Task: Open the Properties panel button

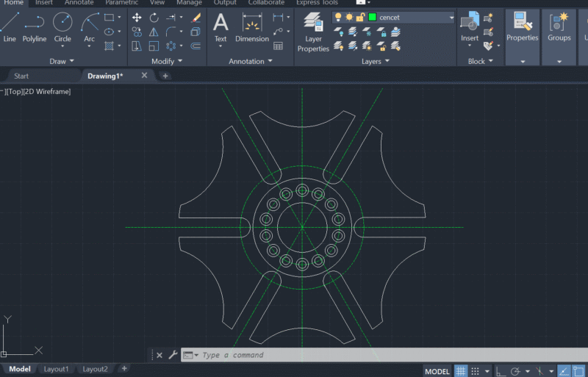Action: tap(523, 37)
